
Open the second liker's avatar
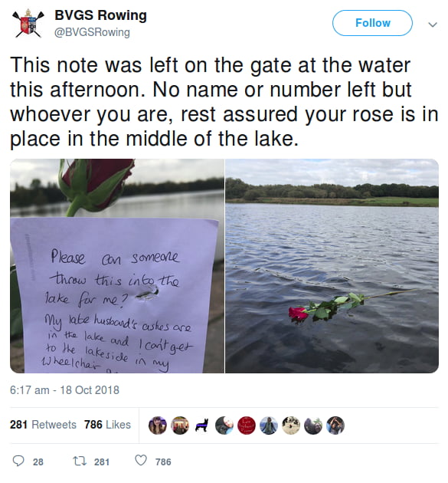pyautogui.click(x=180, y=426)
